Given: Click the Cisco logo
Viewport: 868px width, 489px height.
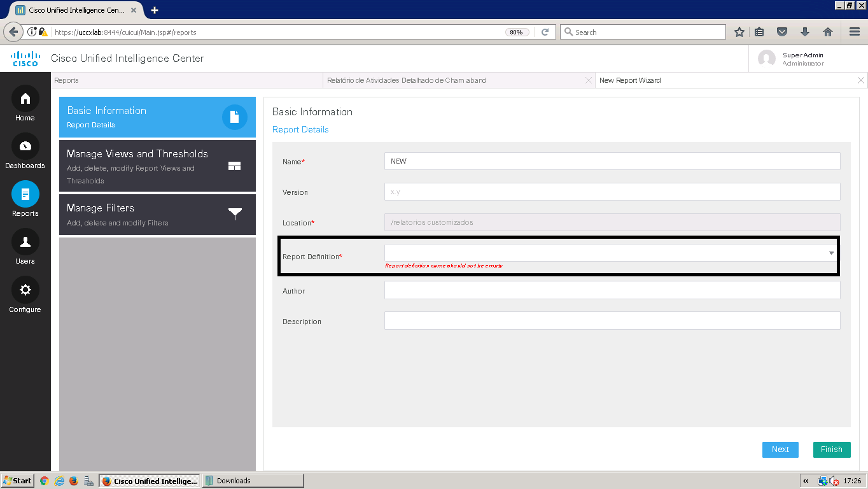Looking at the screenshot, I should 25,59.
